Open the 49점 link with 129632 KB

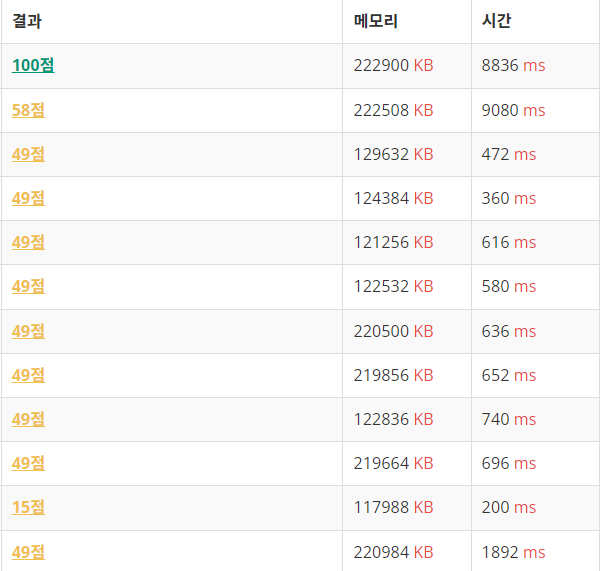click(28, 154)
